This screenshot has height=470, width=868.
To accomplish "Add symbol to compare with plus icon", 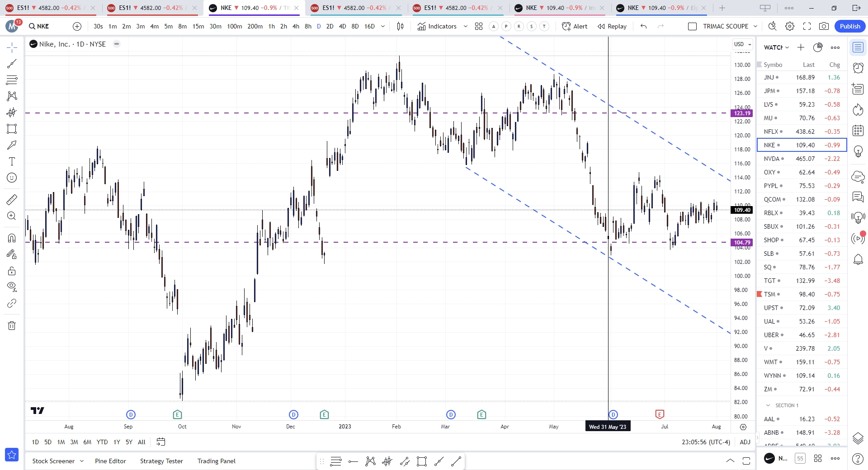I will point(77,26).
